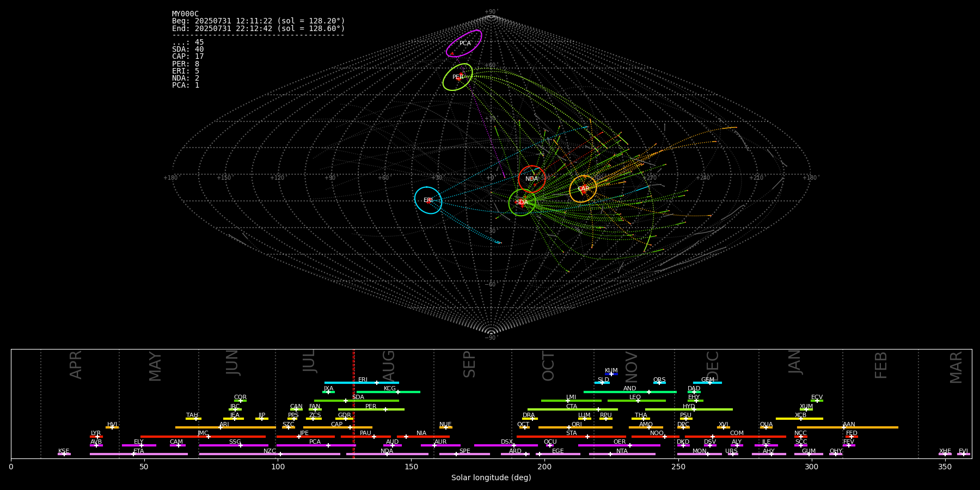Click the JMC shower label in the timeline
The height and width of the screenshot is (490, 980).
[x=203, y=433]
